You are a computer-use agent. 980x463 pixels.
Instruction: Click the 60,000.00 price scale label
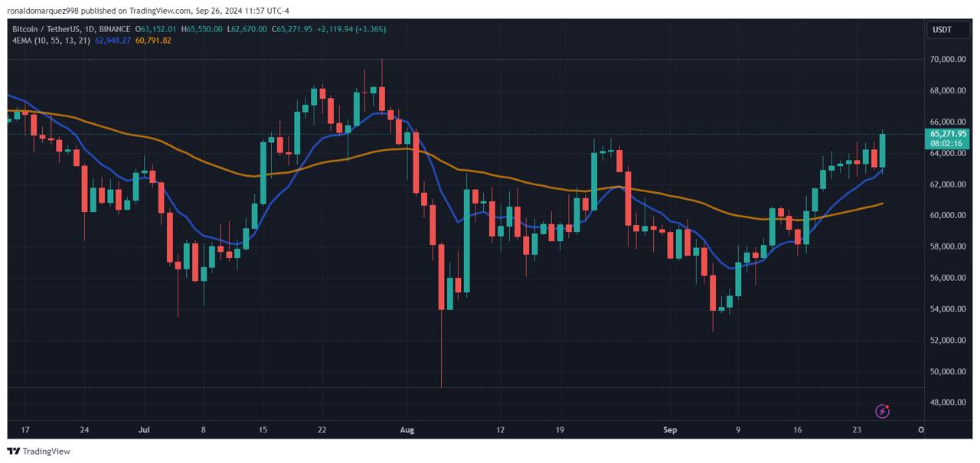[948, 215]
